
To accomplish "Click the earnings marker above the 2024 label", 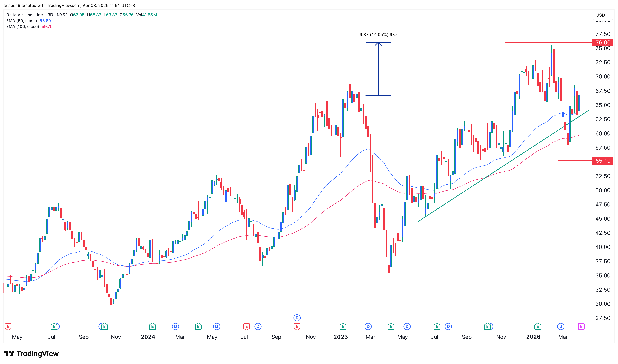I will pos(152,326).
